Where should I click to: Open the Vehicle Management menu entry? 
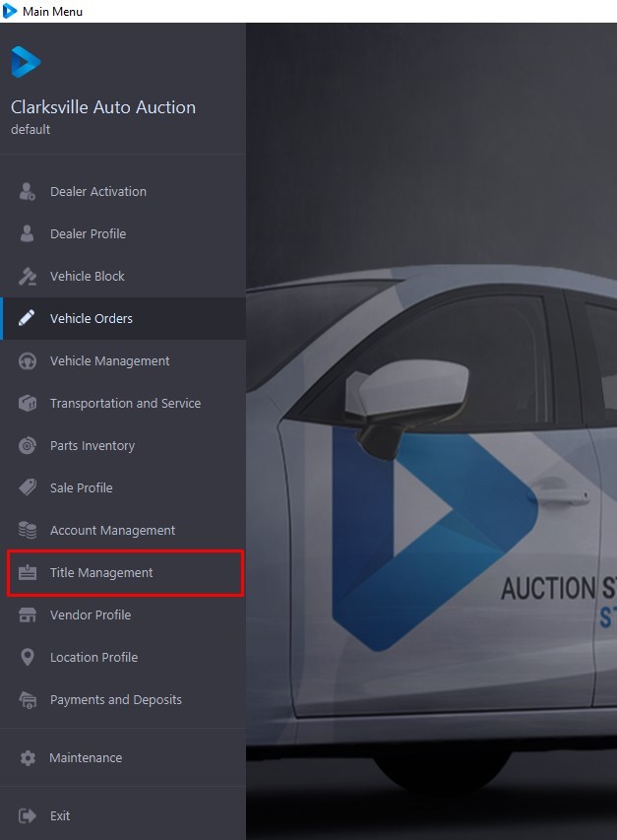[x=109, y=361]
